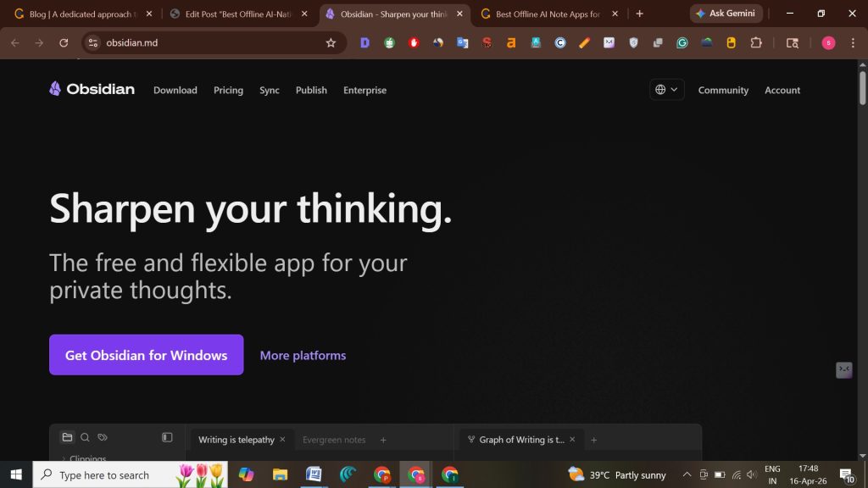The height and width of the screenshot is (488, 868).
Task: Click the Google Translate extension icon
Action: [463, 43]
